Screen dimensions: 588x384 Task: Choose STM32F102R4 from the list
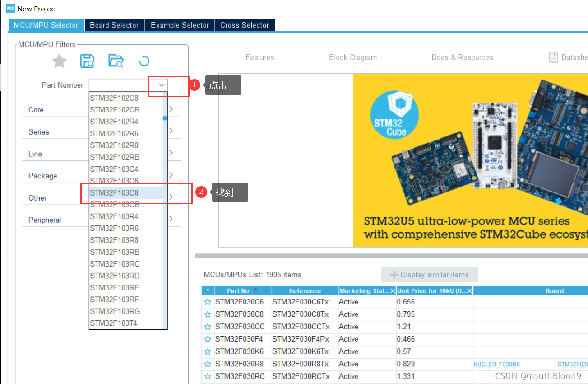[x=126, y=122]
